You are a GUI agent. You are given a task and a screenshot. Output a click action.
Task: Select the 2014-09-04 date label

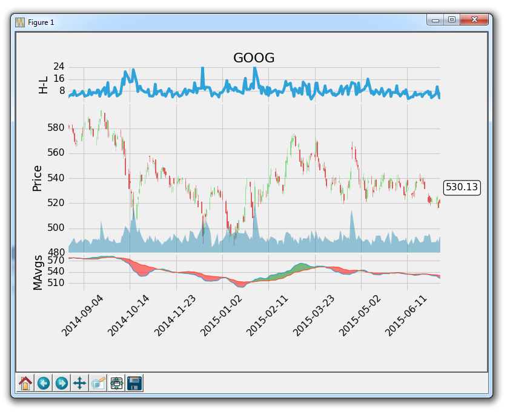tap(82, 316)
